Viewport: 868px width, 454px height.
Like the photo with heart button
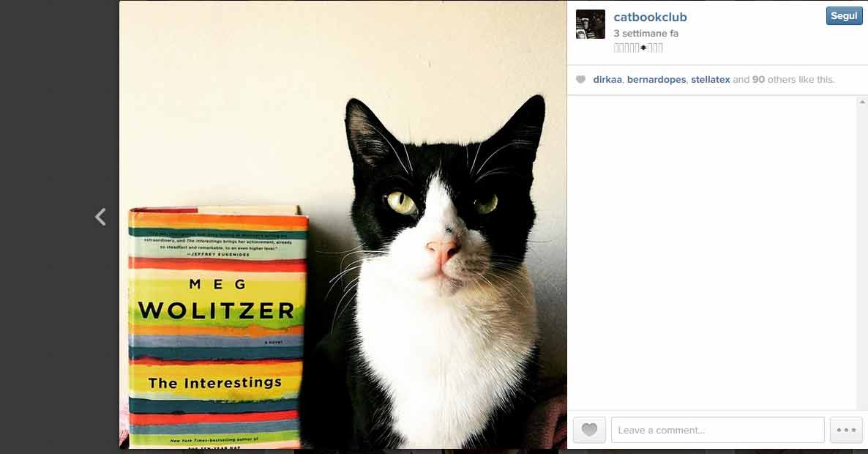click(589, 430)
